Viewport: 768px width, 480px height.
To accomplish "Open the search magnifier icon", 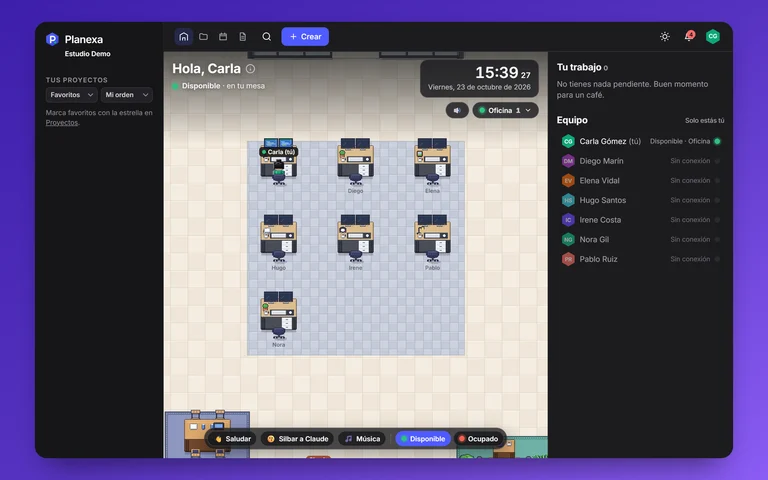I will (x=266, y=37).
